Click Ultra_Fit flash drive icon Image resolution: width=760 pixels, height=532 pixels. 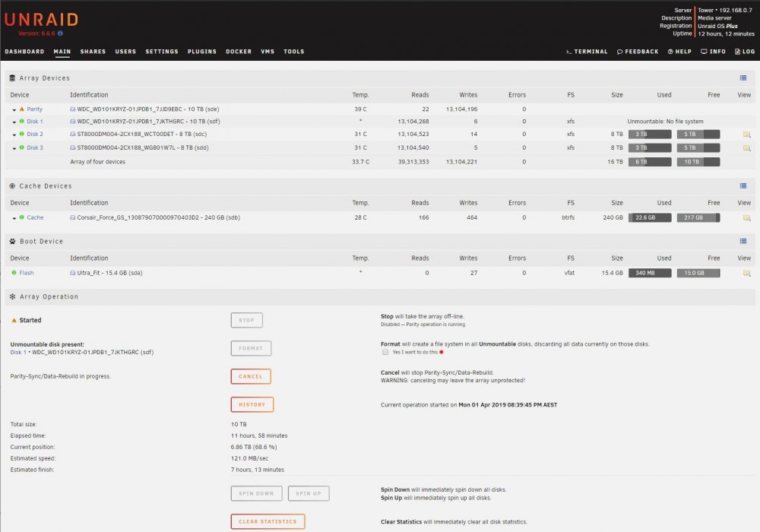(x=73, y=273)
